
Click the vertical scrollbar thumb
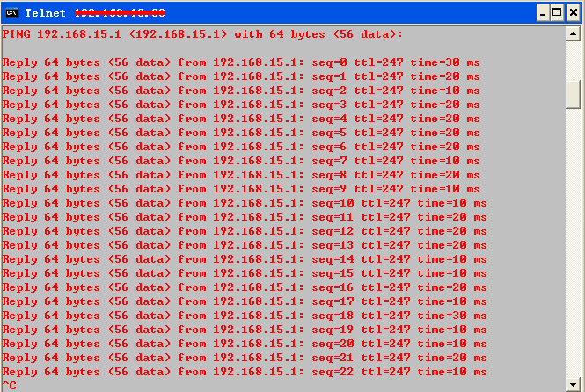[573, 94]
